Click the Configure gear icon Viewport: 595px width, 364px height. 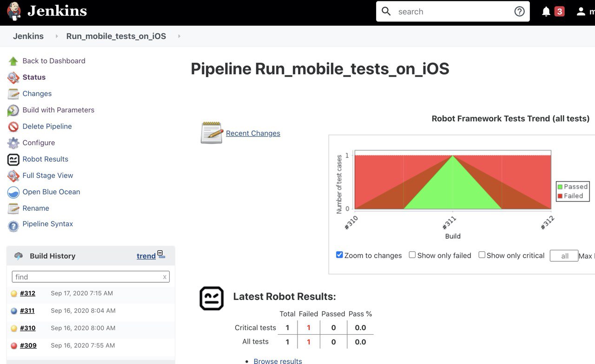(x=13, y=143)
